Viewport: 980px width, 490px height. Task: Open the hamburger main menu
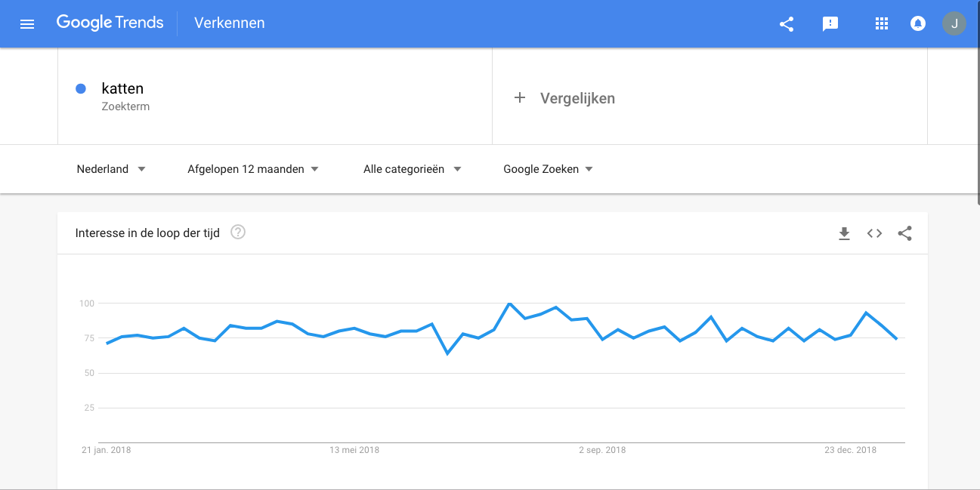click(27, 23)
